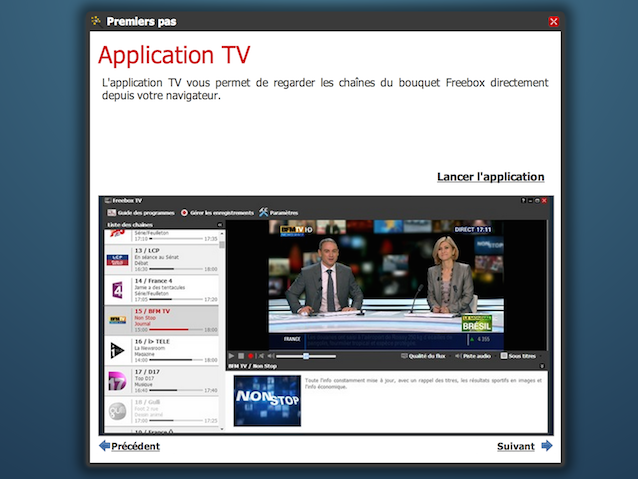Click the Premiers pas title bar icon
Screen dimensions: 638x479
pyautogui.click(x=96, y=21)
